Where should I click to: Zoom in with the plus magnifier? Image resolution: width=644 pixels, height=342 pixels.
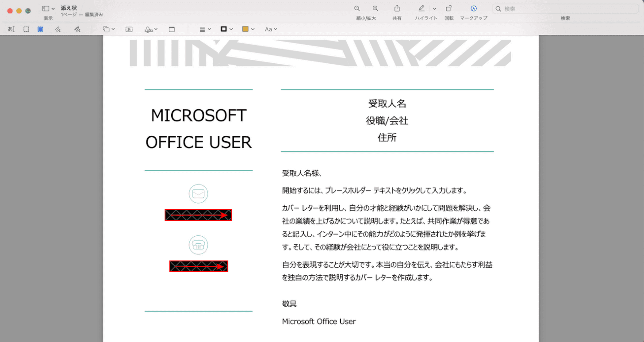point(376,8)
